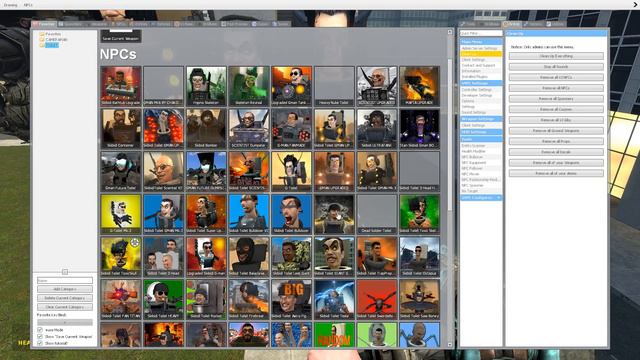Choose Skibidi Toilet Toxic Skel green icon
Screen dimensions: 640x360
click(419, 214)
